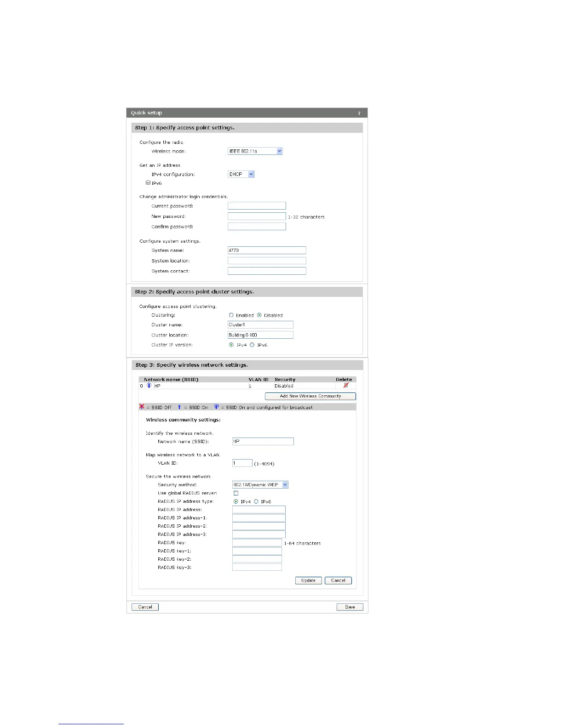The width and height of the screenshot is (563, 728).
Task: Focus RADIUS IP address-3 field
Action: tap(259, 535)
